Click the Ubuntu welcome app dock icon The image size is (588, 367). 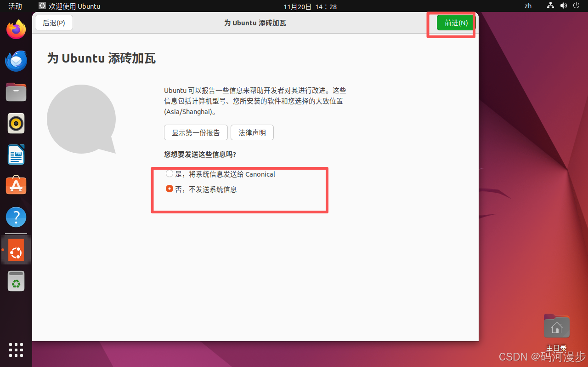pos(16,250)
